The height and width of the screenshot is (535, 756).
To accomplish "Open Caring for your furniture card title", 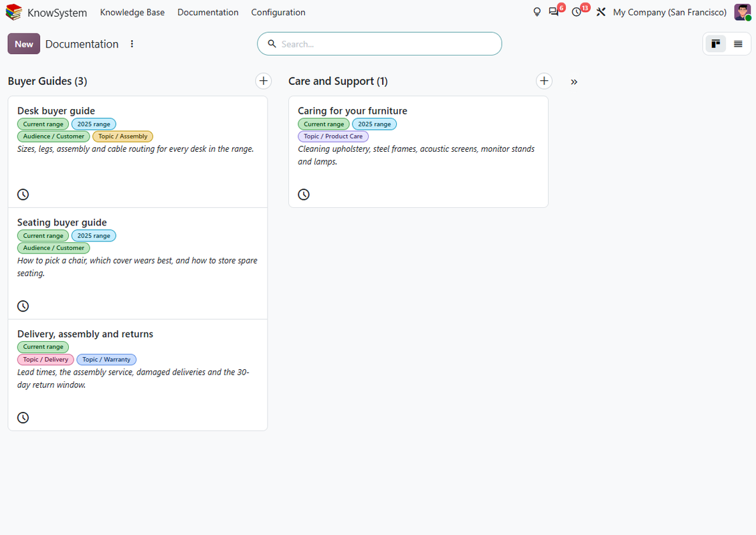I will [x=353, y=111].
